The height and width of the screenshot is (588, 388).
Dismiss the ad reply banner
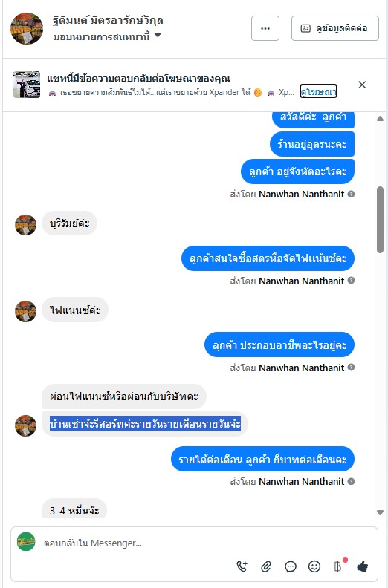362,85
